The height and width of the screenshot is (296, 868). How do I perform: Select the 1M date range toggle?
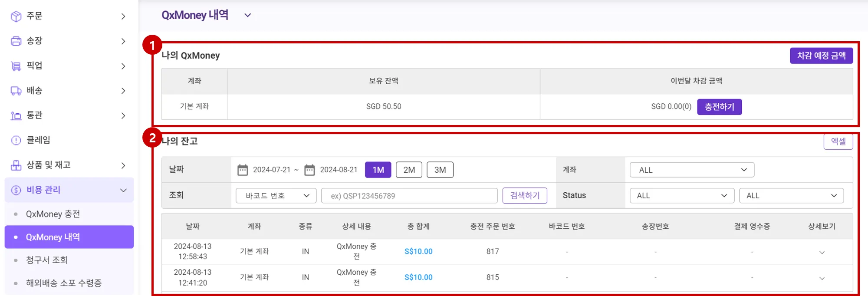(378, 170)
